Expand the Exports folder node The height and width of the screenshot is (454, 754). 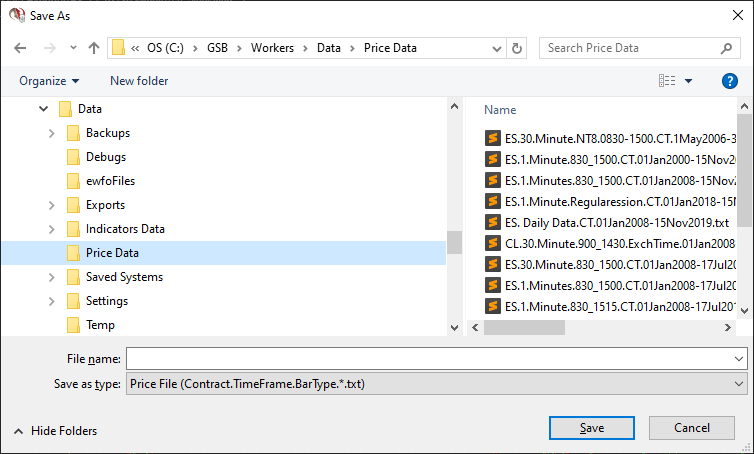(x=51, y=205)
